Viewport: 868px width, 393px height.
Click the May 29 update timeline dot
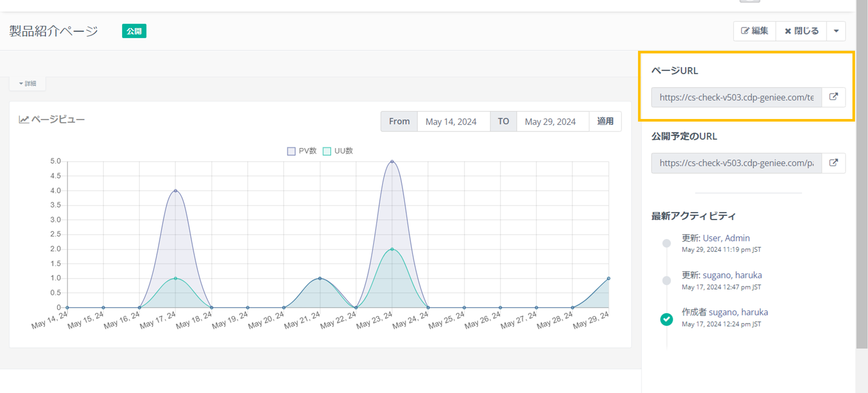(667, 243)
